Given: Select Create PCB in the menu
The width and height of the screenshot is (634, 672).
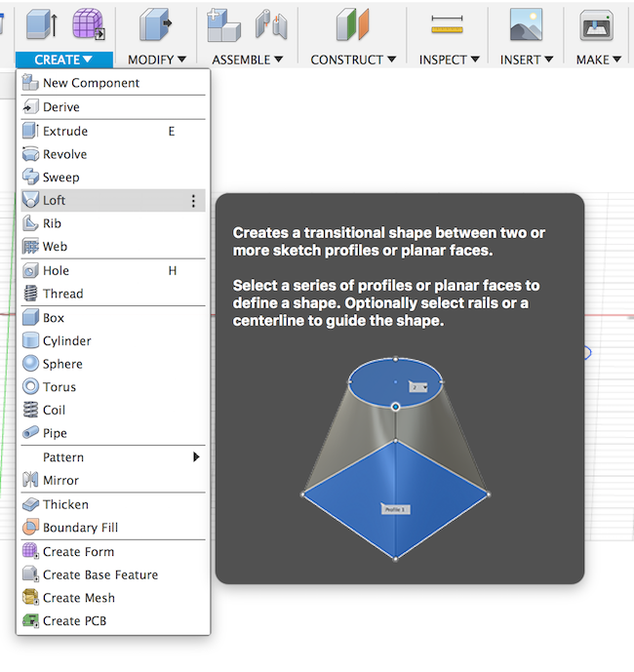Looking at the screenshot, I should (113, 621).
